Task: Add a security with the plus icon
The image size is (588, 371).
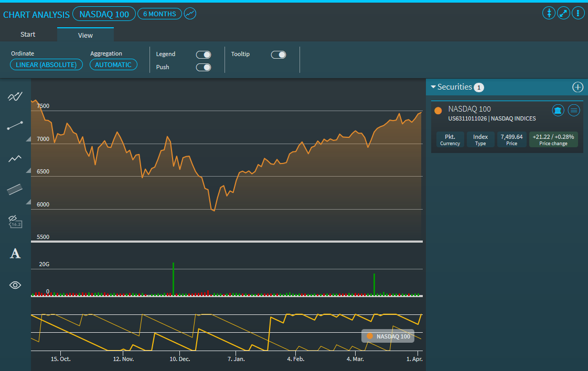Action: pos(578,87)
